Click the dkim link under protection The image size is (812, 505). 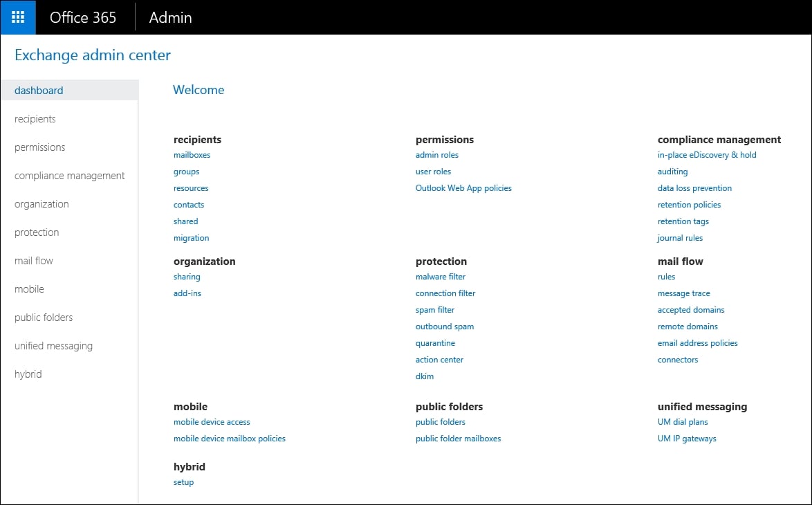pos(425,376)
